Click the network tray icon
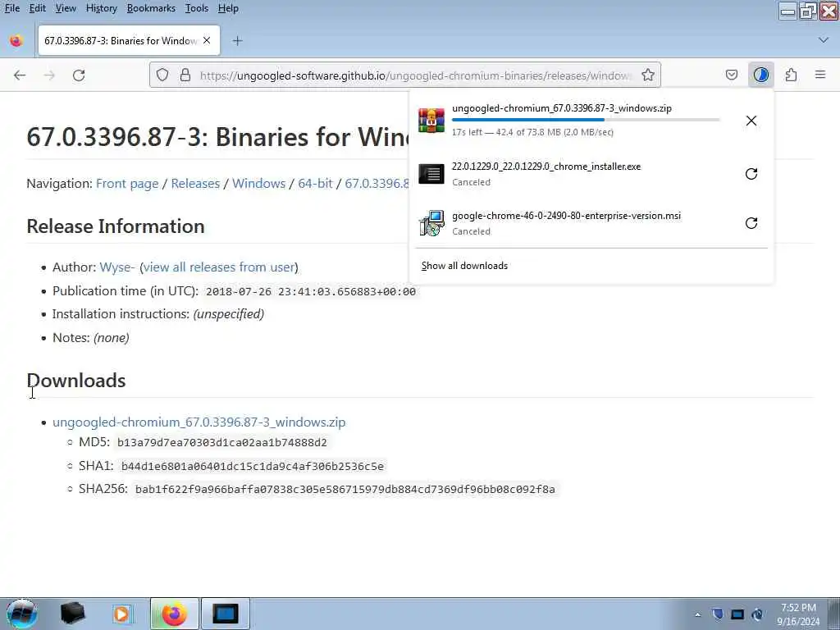Screen dimensions: 840x630 737,614
